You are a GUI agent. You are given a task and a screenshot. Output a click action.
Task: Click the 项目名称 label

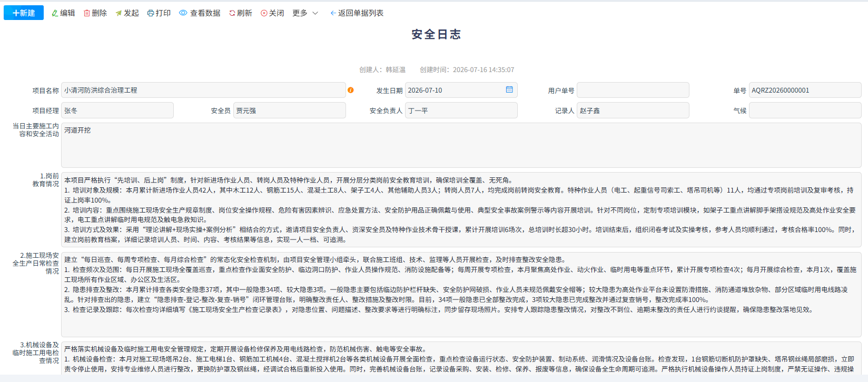pos(46,91)
